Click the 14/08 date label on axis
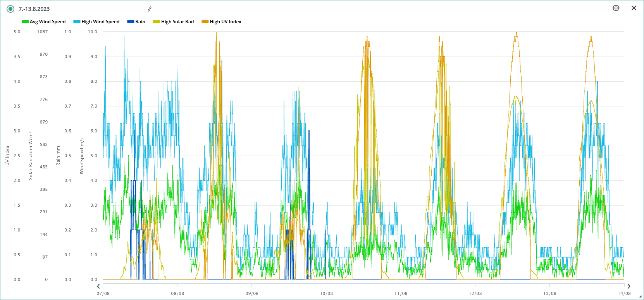 tap(624, 293)
